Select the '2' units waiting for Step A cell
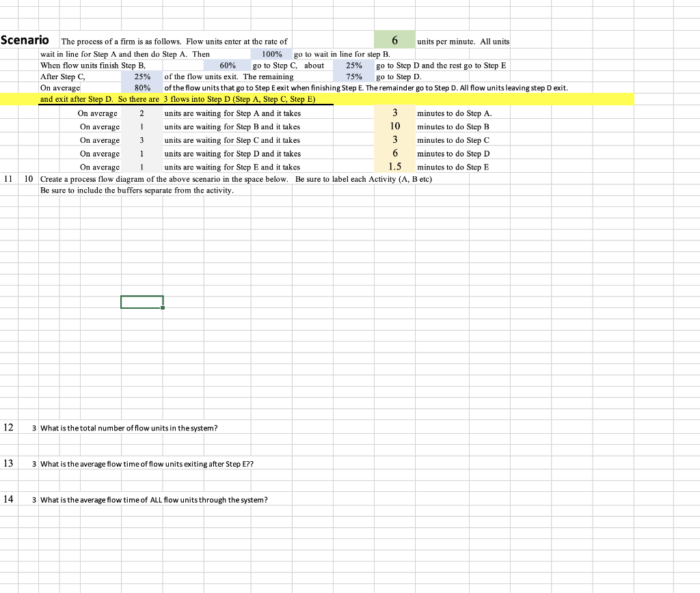This screenshot has height=593, width=700. (142, 113)
